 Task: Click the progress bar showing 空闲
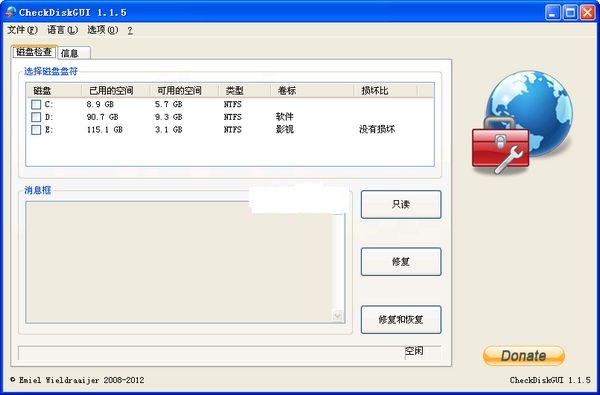(230, 353)
